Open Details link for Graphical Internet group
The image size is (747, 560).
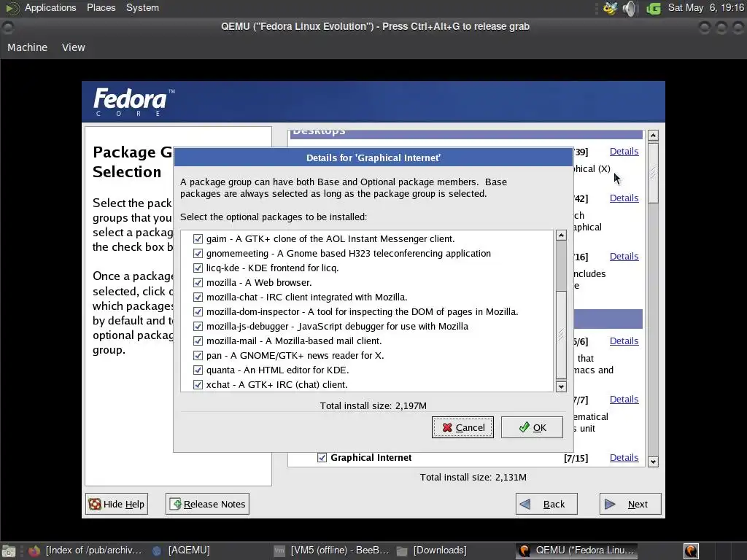tap(624, 458)
